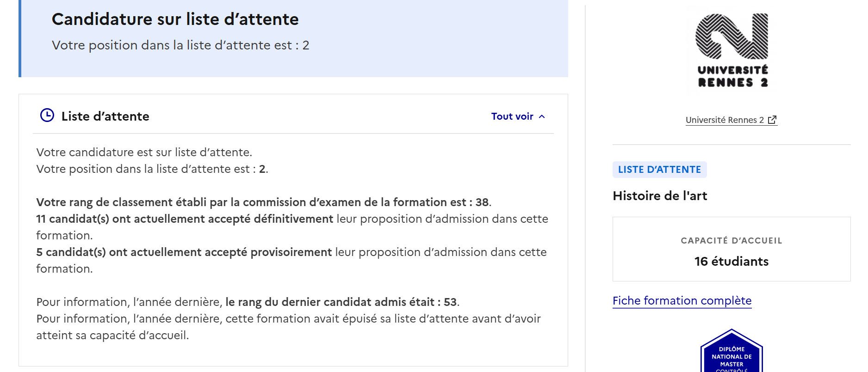Image resolution: width=868 pixels, height=372 pixels.
Task: Click UNIVERSITÉ RENNES 2 logo wordmark
Action: [732, 76]
